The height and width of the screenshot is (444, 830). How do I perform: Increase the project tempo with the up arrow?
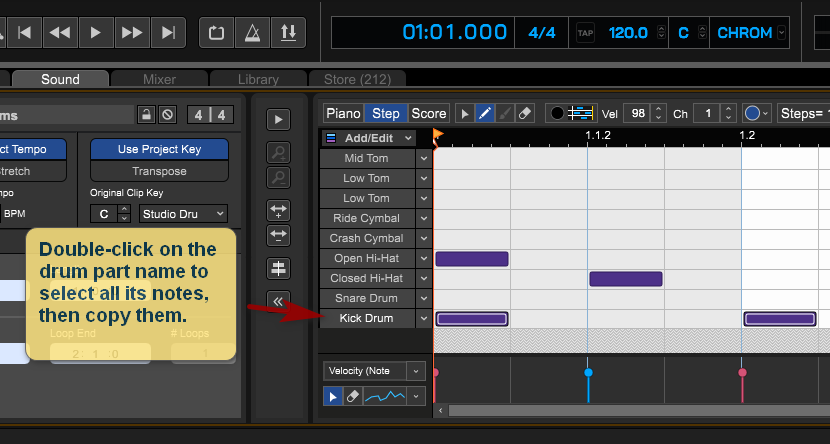pos(661,29)
